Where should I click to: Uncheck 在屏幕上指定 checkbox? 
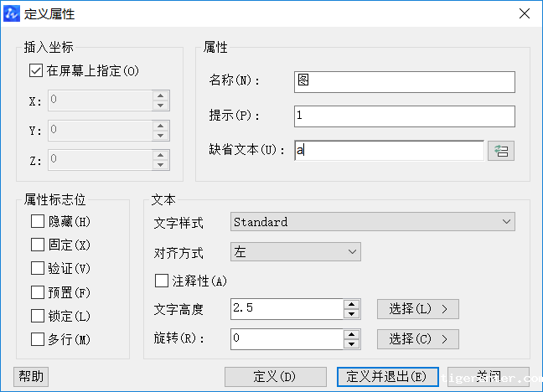[36, 71]
